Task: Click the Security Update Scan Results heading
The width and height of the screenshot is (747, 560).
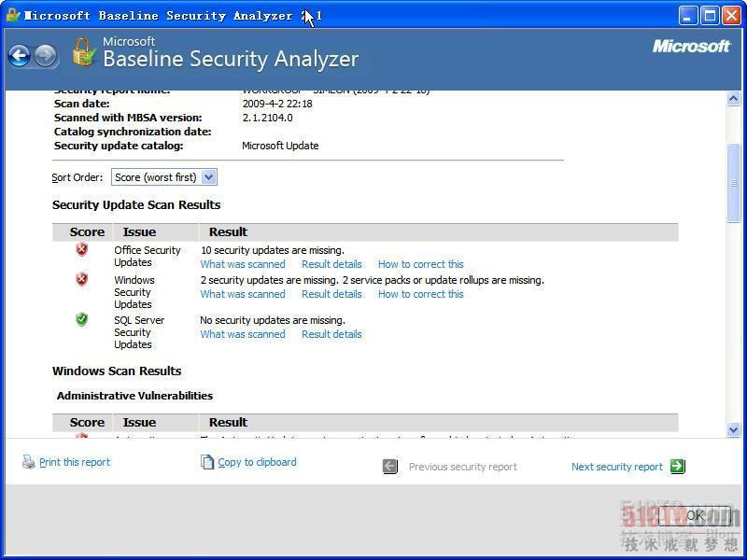Action: (x=136, y=204)
